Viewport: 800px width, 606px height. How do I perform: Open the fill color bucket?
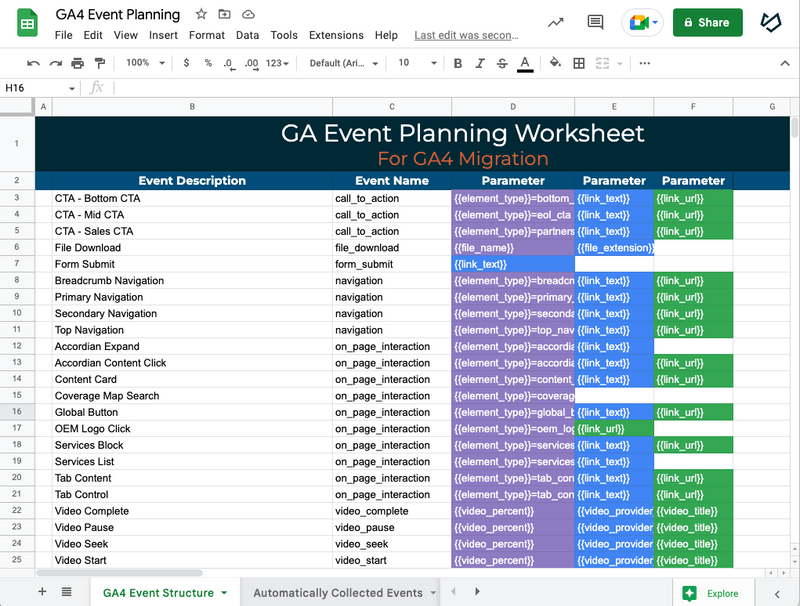[555, 63]
